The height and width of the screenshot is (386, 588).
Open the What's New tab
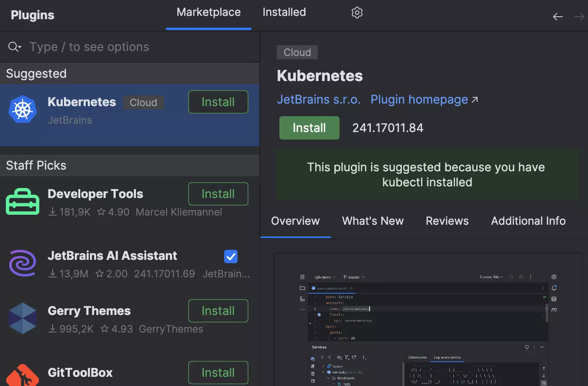coord(372,221)
